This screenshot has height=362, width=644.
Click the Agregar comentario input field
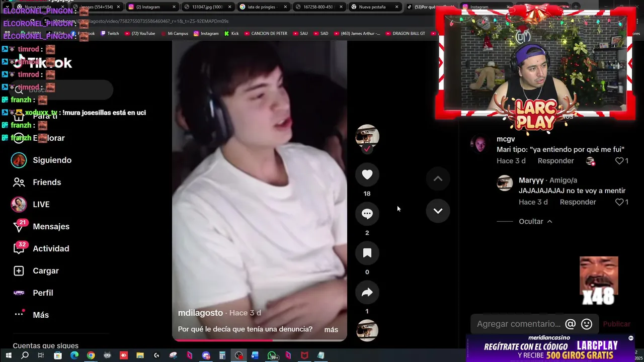click(518, 324)
